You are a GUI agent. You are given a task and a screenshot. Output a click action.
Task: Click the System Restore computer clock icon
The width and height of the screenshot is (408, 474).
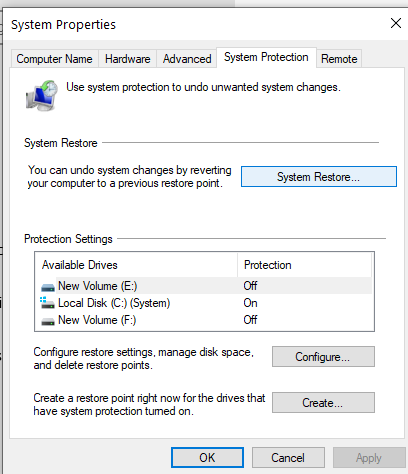42,96
